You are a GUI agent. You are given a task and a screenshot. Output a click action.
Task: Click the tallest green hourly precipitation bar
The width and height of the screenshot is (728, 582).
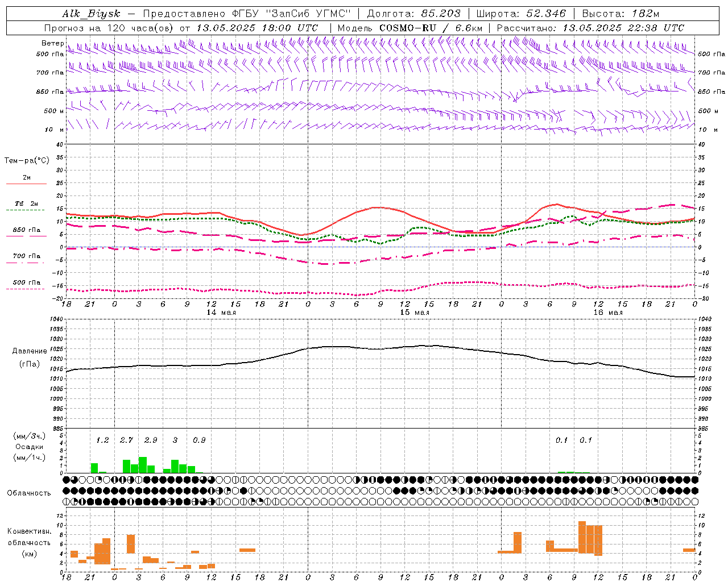click(143, 465)
